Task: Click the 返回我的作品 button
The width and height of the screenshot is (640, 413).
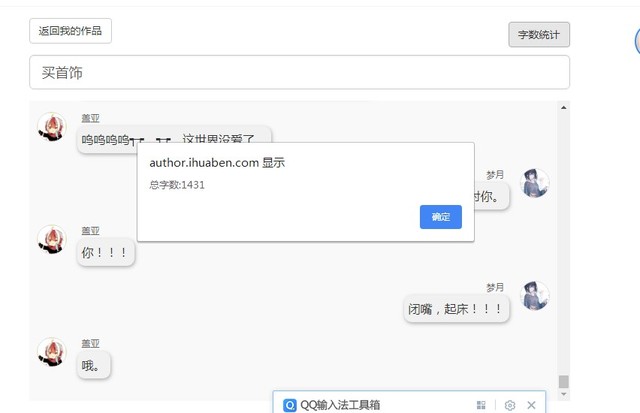Action: coord(70,31)
